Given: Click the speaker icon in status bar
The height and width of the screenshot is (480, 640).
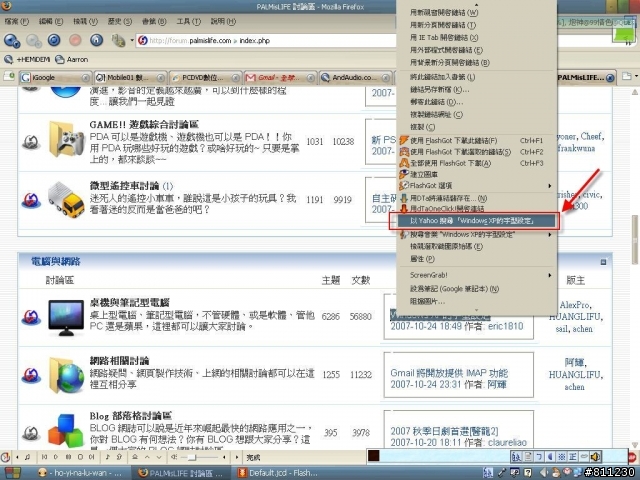Looking at the screenshot, I should (x=596, y=456).
